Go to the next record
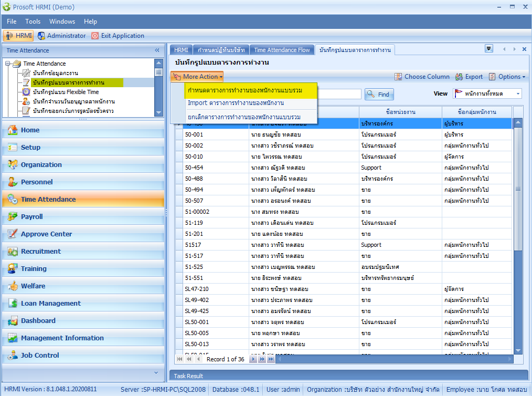The height and width of the screenshot is (396, 532). (253, 359)
